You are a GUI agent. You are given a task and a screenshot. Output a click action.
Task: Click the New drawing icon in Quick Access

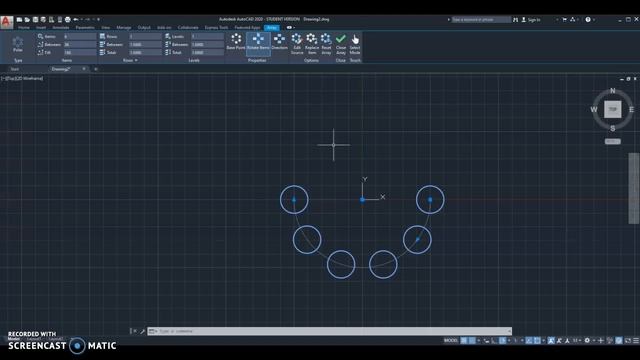19,20
